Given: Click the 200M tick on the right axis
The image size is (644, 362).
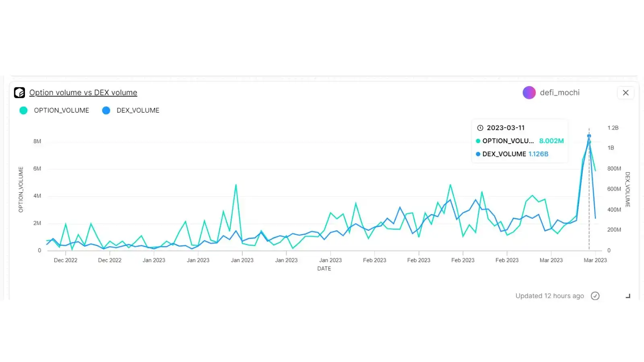Looking at the screenshot, I should (x=614, y=230).
